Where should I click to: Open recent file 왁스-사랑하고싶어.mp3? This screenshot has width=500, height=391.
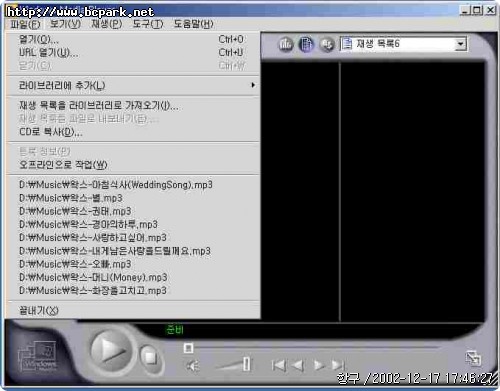pos(133,238)
